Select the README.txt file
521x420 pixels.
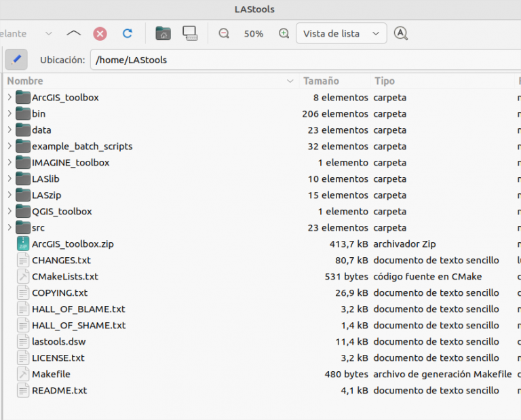pos(59,391)
